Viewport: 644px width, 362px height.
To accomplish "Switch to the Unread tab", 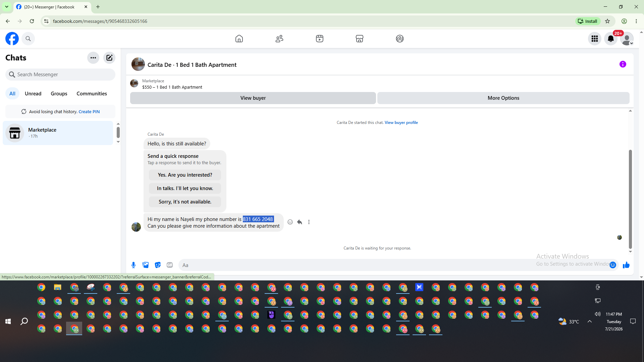I will (33, 94).
